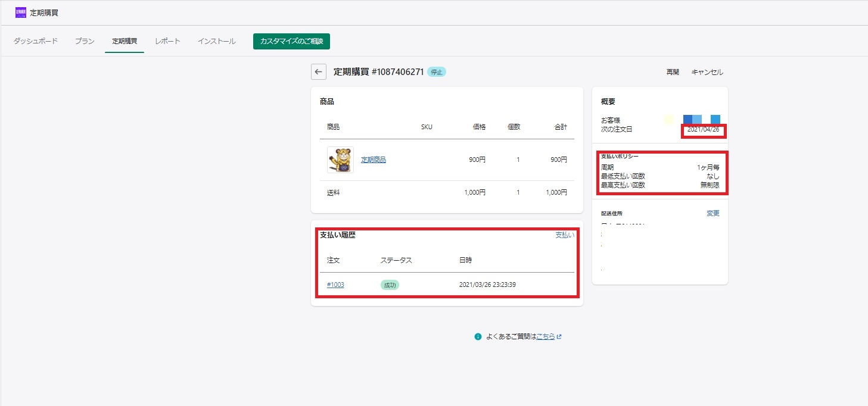Screen dimensions: 868x406
Task: Open the FAQ こちら link
Action: pos(546,336)
